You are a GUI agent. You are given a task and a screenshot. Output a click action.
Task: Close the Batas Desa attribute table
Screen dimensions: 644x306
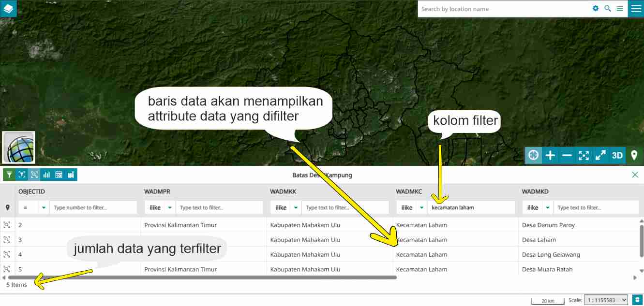(635, 175)
